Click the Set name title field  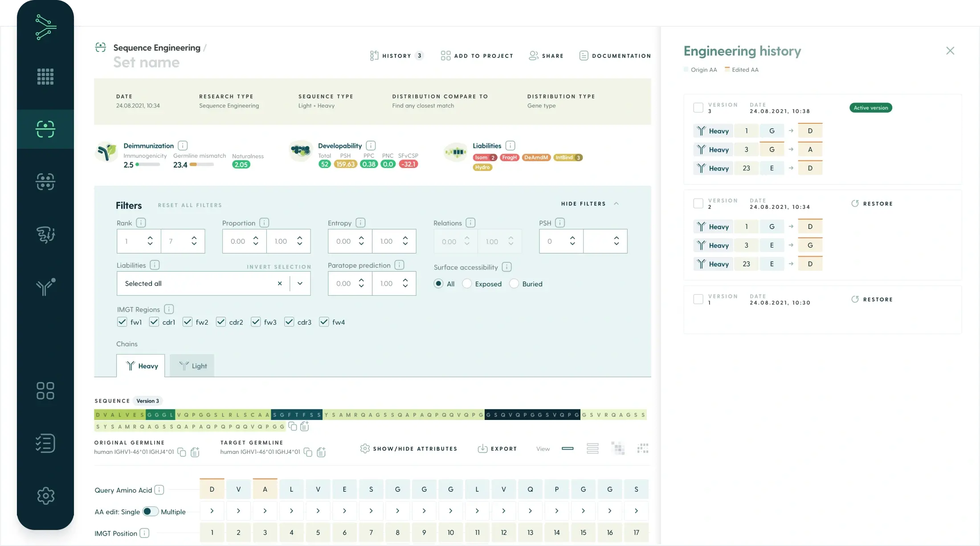147,62
